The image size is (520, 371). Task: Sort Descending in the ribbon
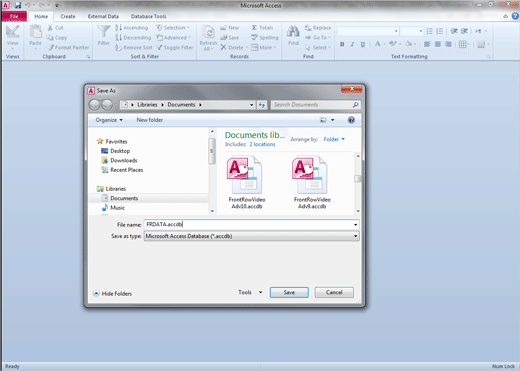(133, 38)
